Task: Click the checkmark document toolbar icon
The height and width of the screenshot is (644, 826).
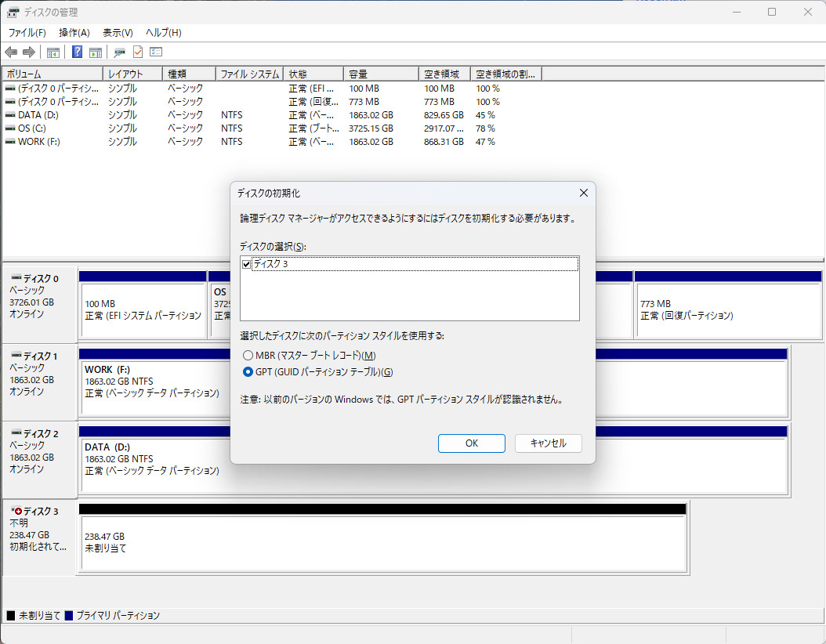Action: coord(136,52)
